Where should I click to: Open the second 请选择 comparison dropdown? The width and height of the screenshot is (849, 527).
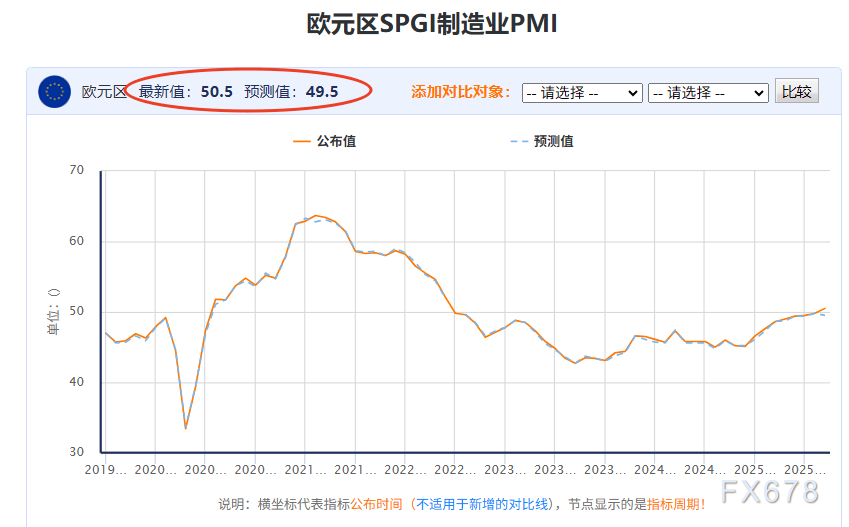[x=708, y=93]
